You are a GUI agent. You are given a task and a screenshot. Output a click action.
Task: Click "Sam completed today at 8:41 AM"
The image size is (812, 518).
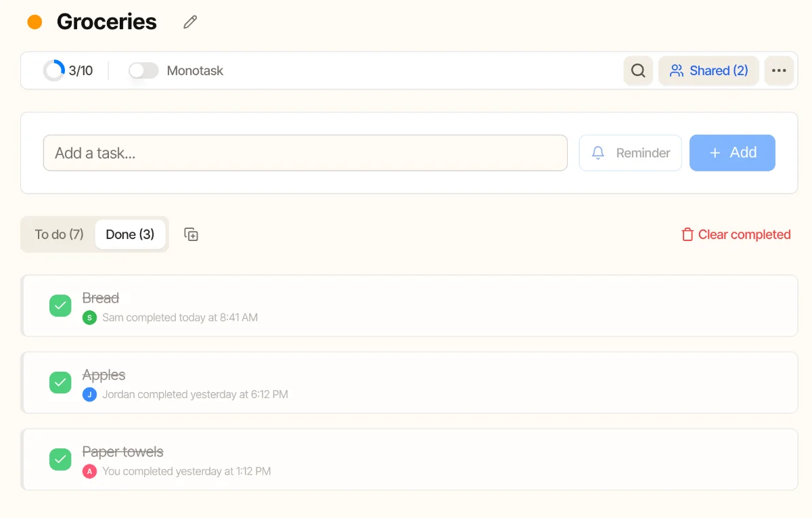click(180, 318)
